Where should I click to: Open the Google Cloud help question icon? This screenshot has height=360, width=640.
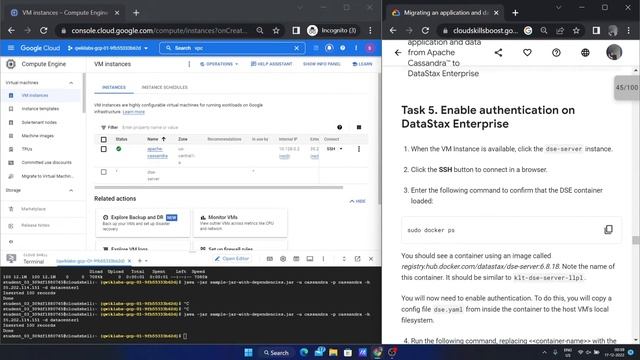tap(342, 48)
